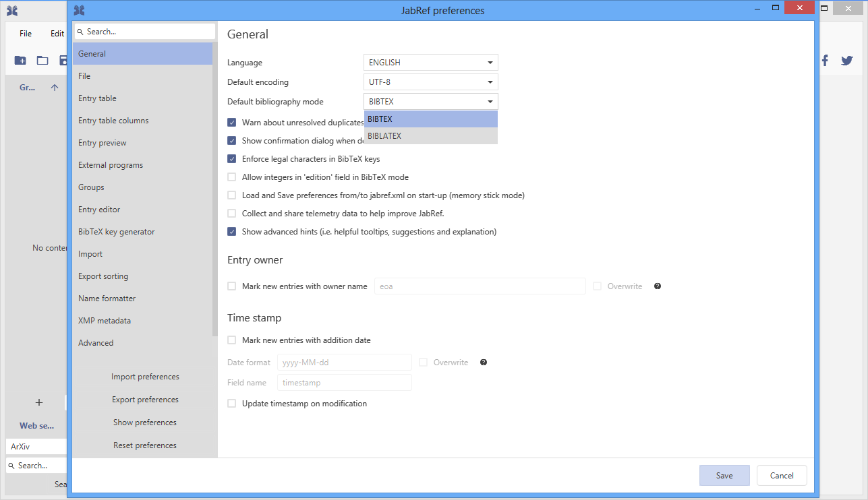Open Entry table preferences

pyautogui.click(x=142, y=98)
